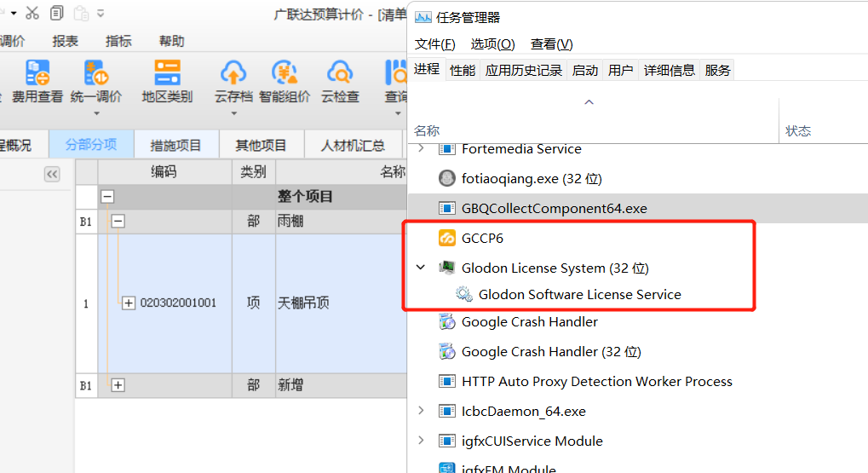Expand the 云存档 dropdown arrow

pyautogui.click(x=233, y=113)
